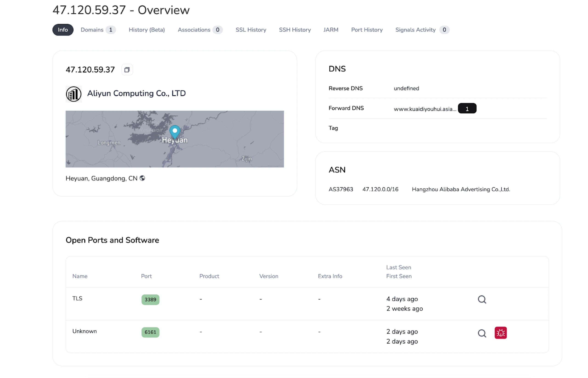Click the First Seen column header
Viewport: 588px width, 378px height.
[x=399, y=276]
